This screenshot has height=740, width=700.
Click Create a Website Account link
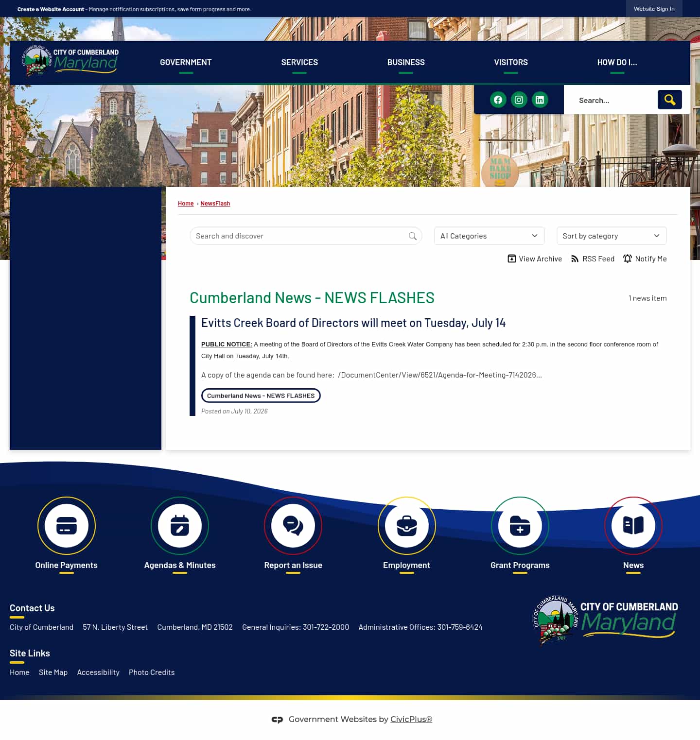pyautogui.click(x=51, y=9)
